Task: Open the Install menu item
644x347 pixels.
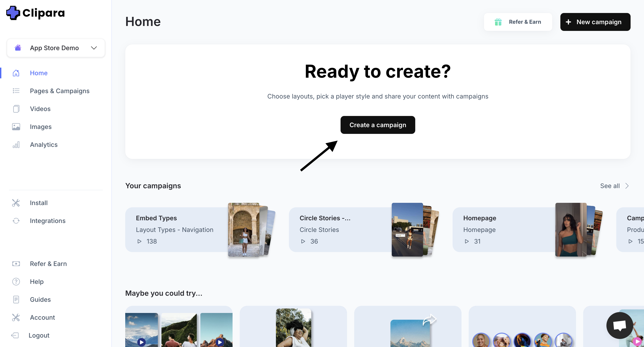Action: point(39,203)
